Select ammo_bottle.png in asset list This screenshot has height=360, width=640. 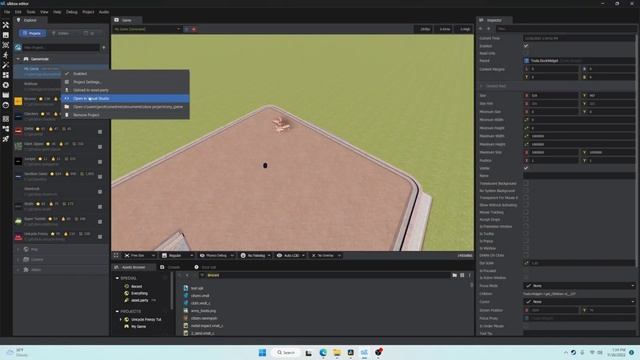203,311
